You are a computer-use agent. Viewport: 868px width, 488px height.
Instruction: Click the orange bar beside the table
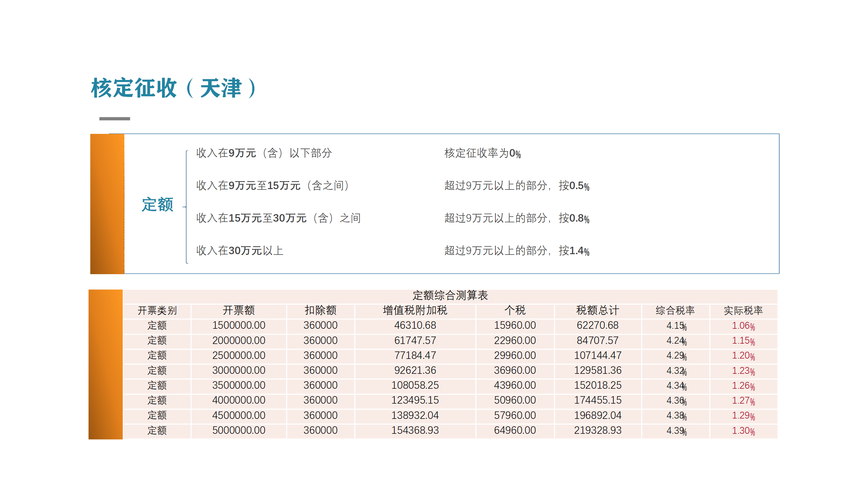(x=105, y=364)
